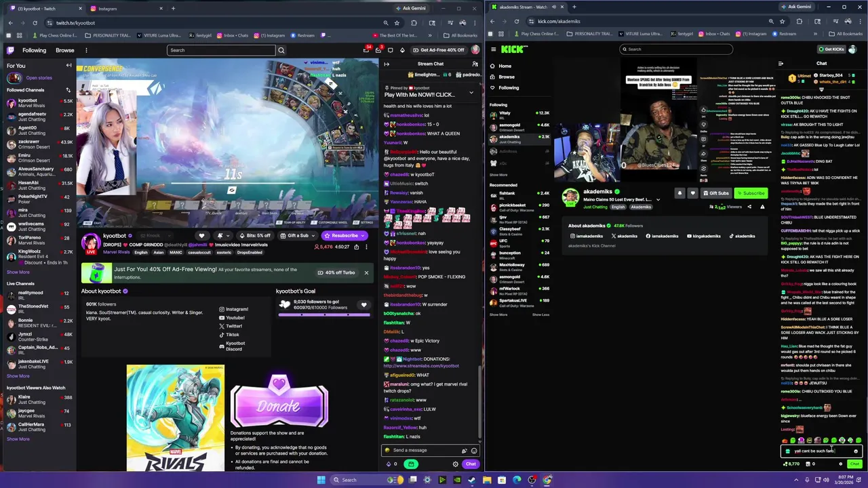The height and width of the screenshot is (488, 868).
Task: Open Twitch Following tab
Action: coord(34,50)
